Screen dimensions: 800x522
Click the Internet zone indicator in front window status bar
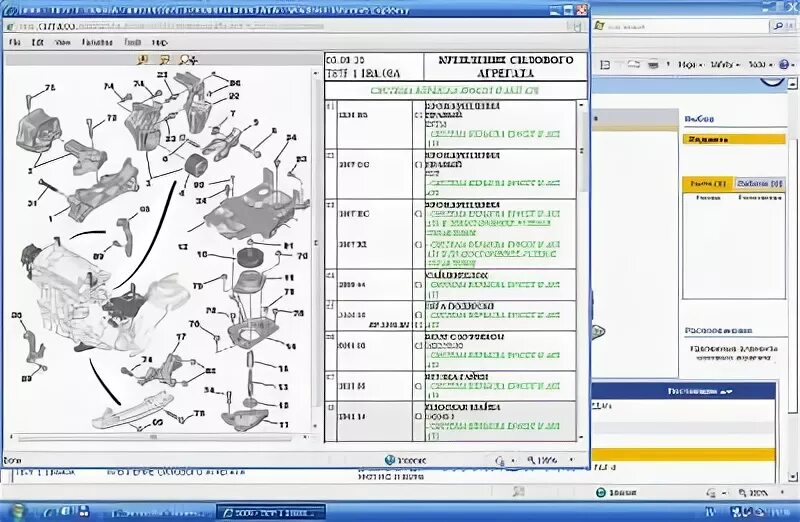click(x=406, y=460)
